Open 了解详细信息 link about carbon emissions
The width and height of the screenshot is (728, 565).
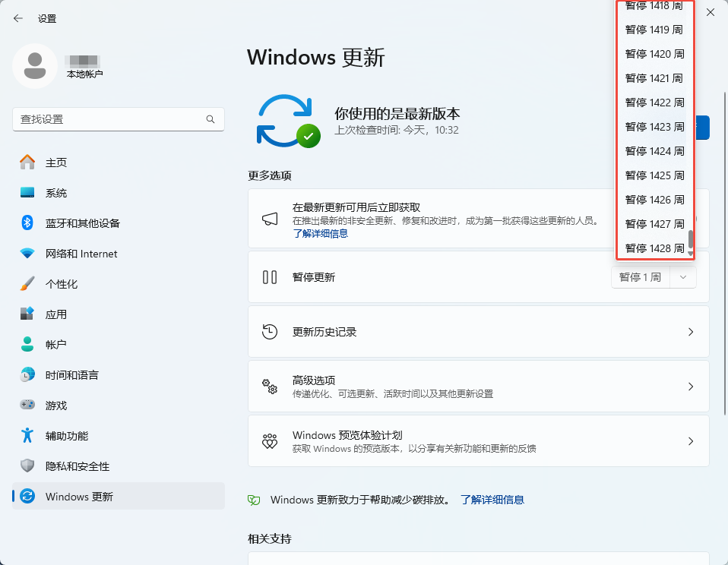(492, 500)
